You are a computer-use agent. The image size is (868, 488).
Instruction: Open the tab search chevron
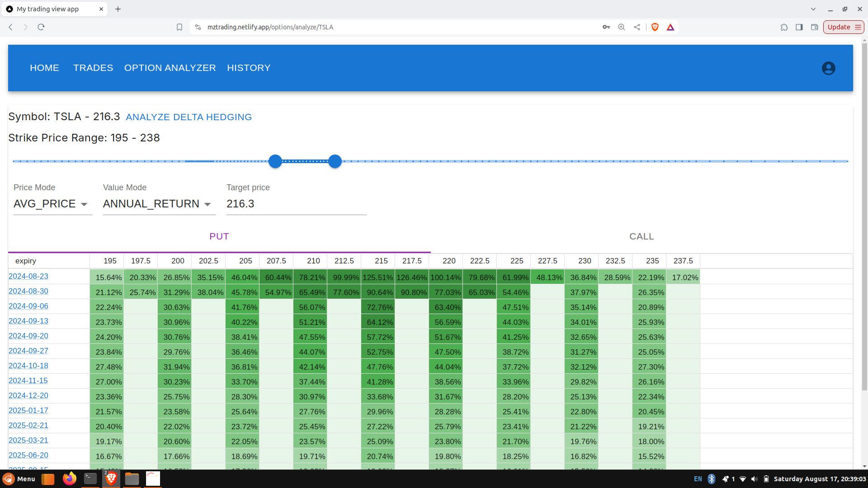point(813,9)
